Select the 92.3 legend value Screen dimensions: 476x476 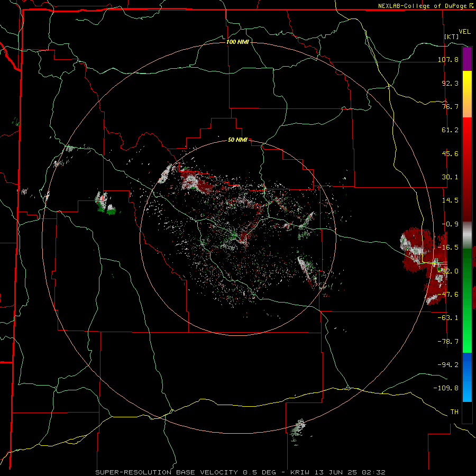click(450, 83)
